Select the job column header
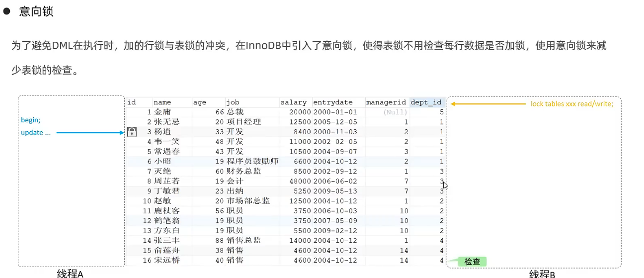The image size is (644, 278). (233, 102)
